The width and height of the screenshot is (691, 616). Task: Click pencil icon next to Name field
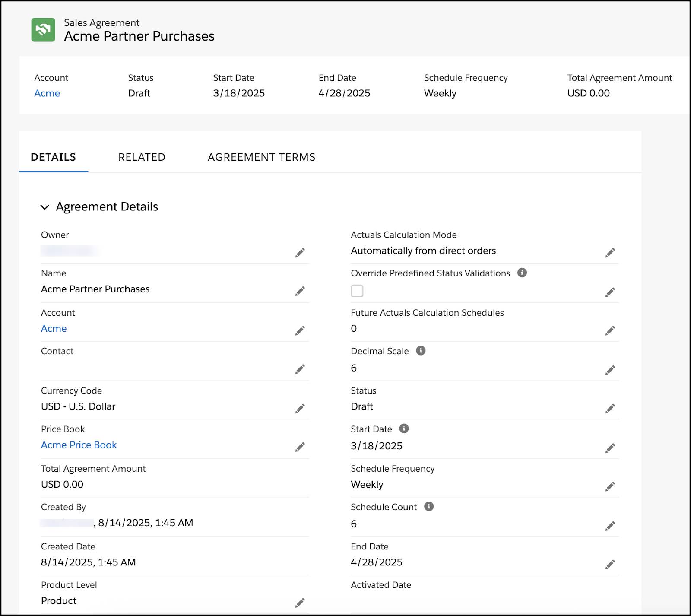(x=300, y=291)
